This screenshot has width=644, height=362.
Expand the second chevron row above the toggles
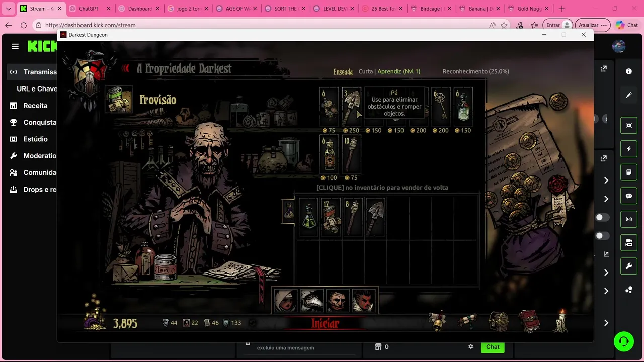[606, 199]
